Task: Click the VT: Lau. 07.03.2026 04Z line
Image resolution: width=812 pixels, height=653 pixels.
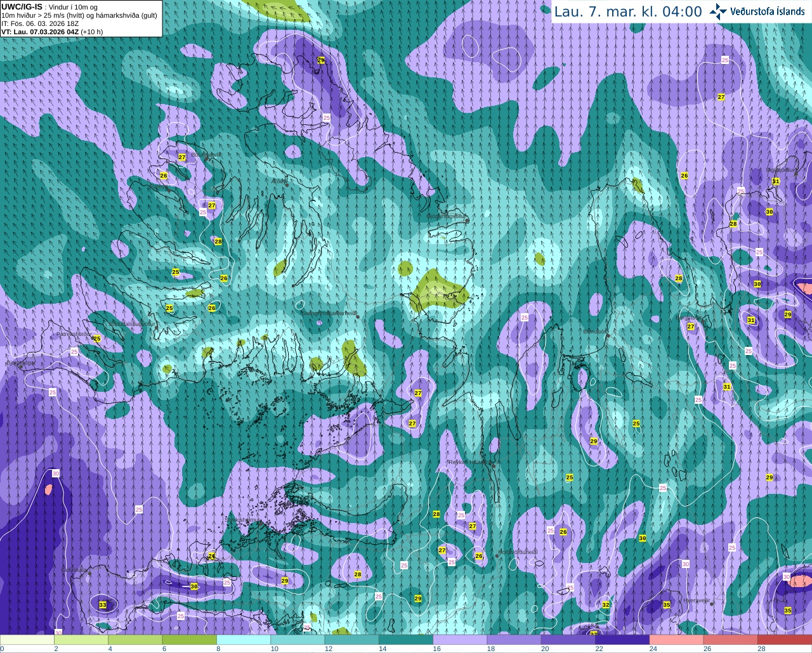Action: pos(40,32)
